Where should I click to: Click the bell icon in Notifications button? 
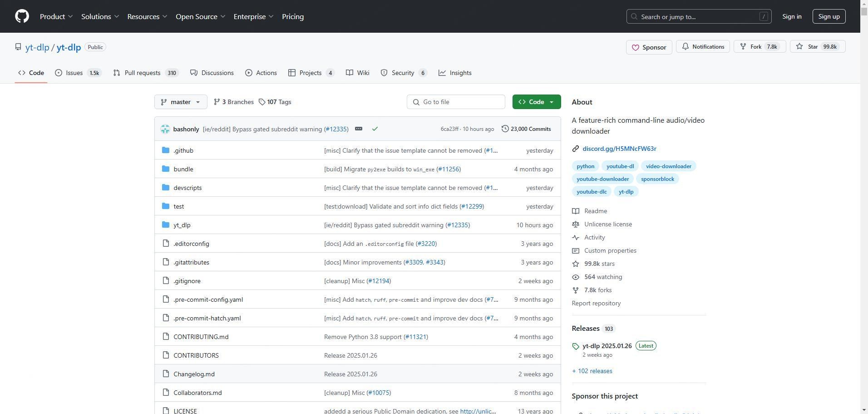tap(686, 46)
